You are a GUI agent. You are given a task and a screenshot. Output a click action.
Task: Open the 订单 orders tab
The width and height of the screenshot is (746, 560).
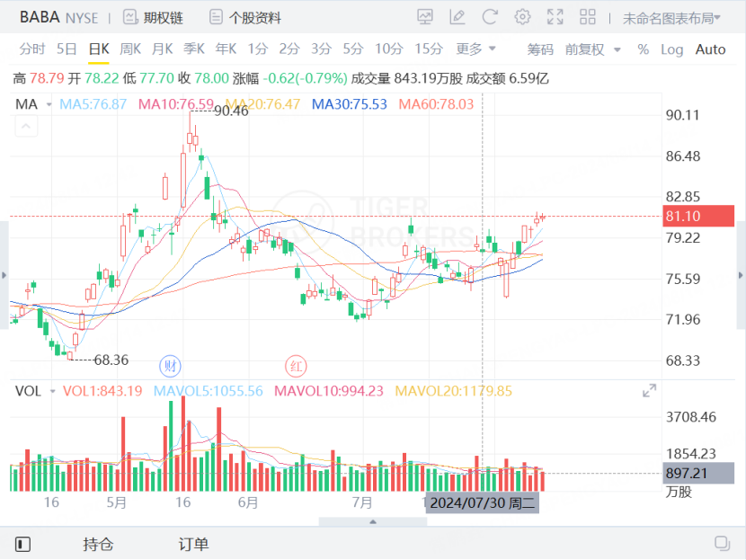193,544
